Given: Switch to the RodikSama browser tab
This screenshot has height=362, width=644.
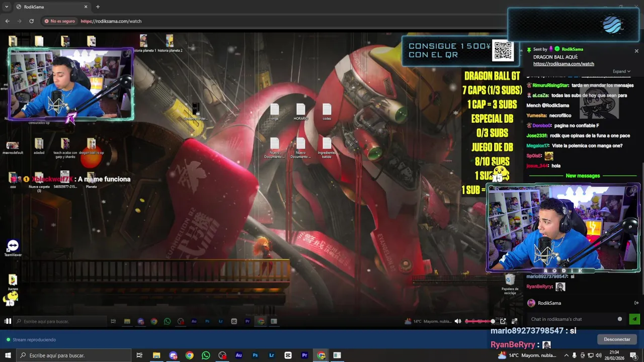Looking at the screenshot, I should pyautogui.click(x=50, y=7).
